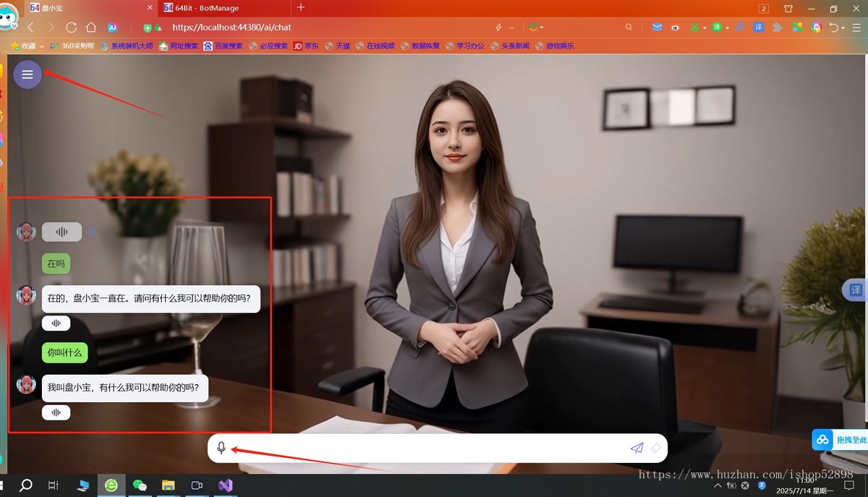Start voice input with the microphone icon
Screen dimensions: 868x497
point(221,449)
